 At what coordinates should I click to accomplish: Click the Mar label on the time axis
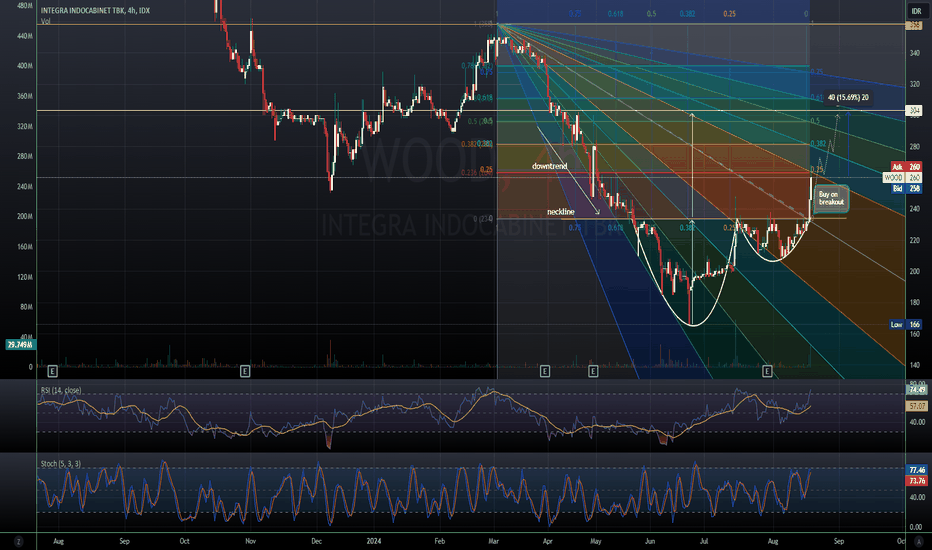(x=493, y=542)
